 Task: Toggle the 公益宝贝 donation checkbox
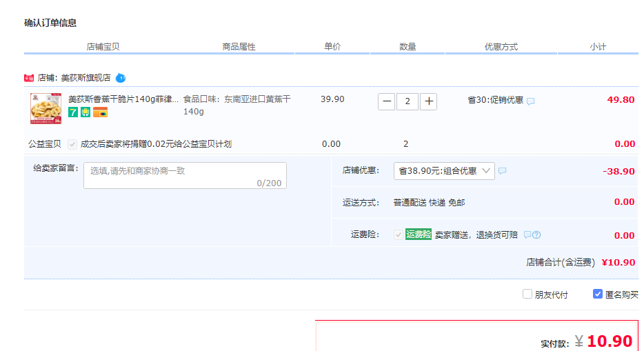(x=72, y=144)
